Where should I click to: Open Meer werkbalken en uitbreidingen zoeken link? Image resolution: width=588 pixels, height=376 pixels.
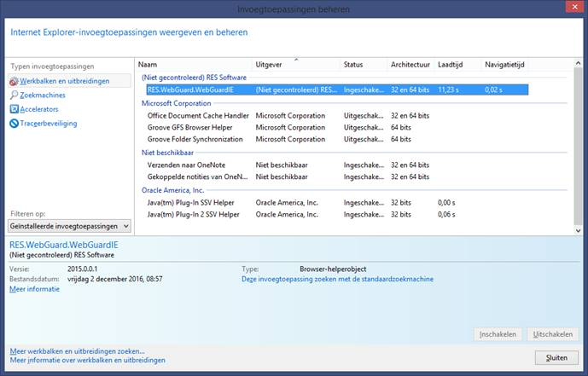coord(78,351)
